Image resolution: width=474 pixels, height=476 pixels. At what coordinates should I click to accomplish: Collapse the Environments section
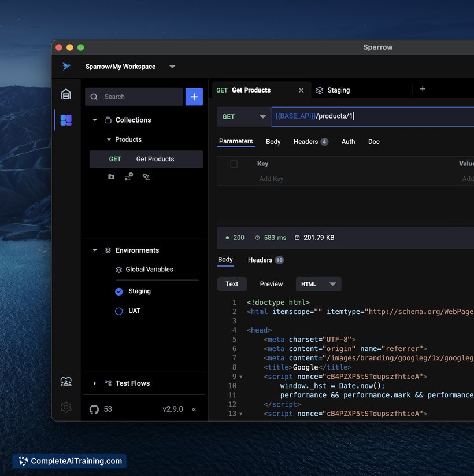(x=95, y=250)
